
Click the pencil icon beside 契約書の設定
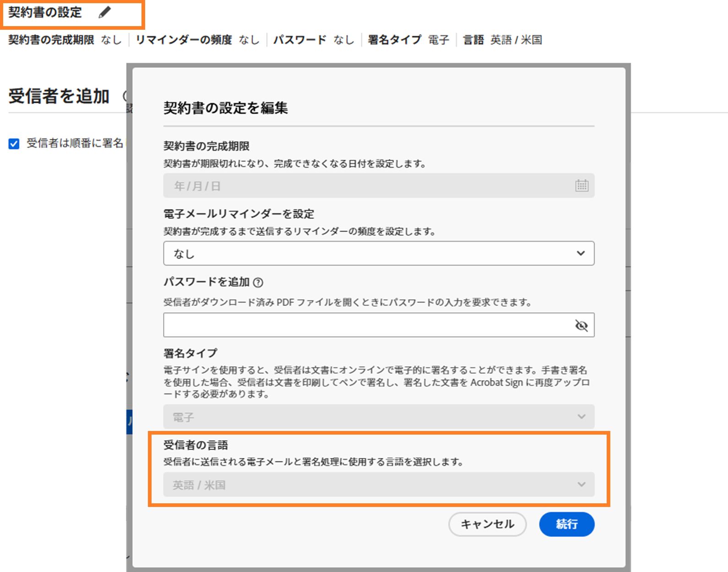[x=105, y=12]
